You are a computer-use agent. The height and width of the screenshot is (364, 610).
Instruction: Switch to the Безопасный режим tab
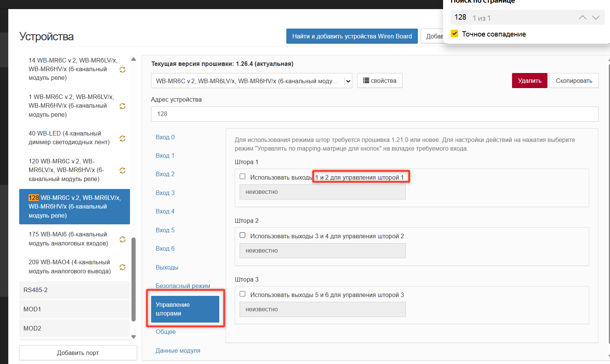coord(183,286)
